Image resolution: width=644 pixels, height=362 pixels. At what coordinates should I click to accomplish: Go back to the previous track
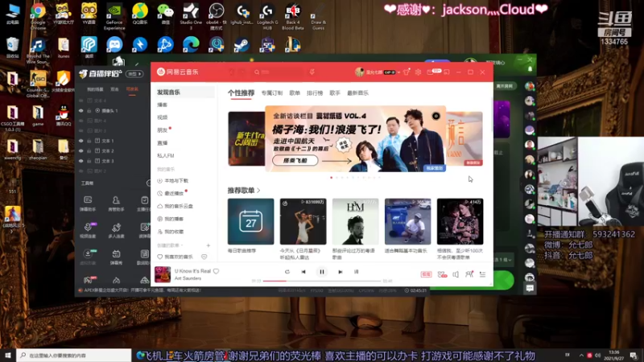[303, 272]
